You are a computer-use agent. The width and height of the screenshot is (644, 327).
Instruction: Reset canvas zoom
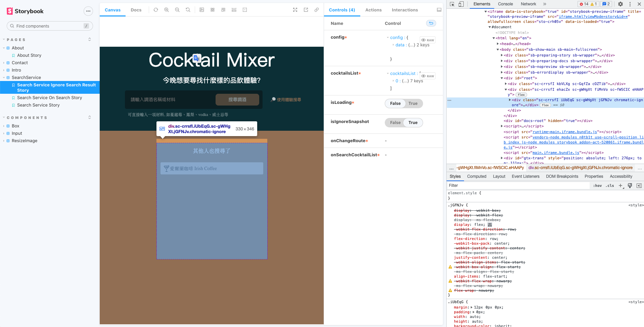[188, 10]
